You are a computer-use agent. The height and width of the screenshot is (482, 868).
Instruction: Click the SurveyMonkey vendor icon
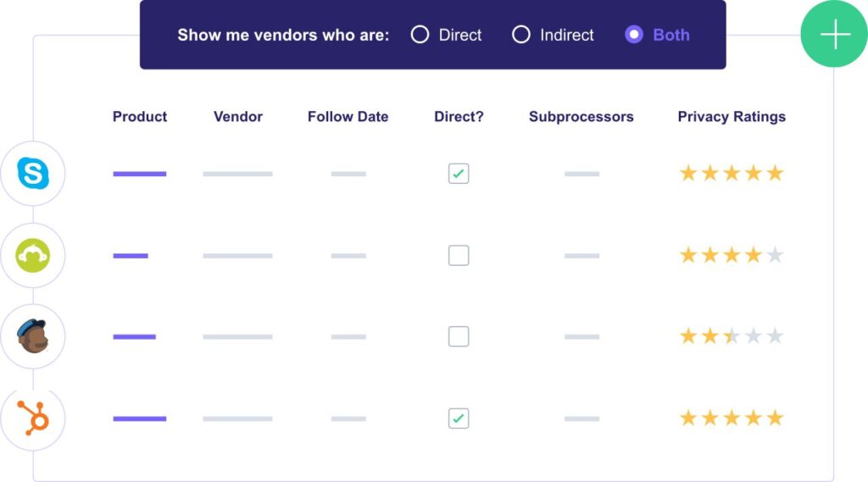(x=33, y=255)
